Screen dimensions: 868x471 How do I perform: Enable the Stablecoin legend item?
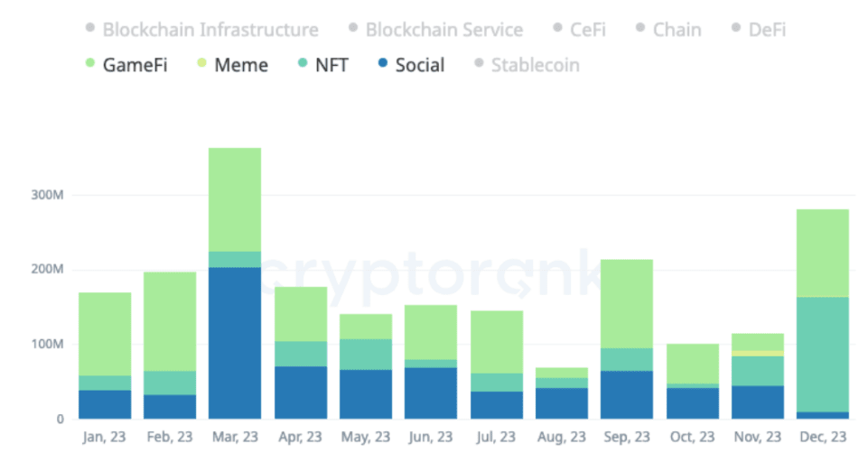pyautogui.click(x=535, y=65)
